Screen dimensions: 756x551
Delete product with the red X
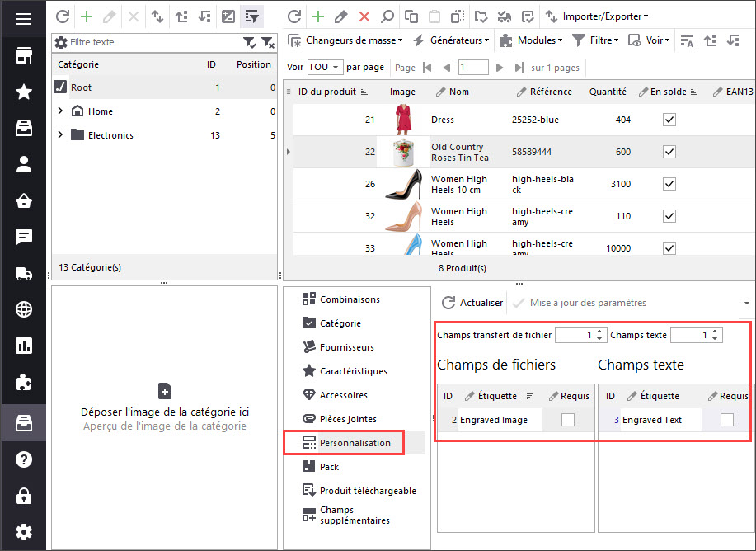point(364,16)
